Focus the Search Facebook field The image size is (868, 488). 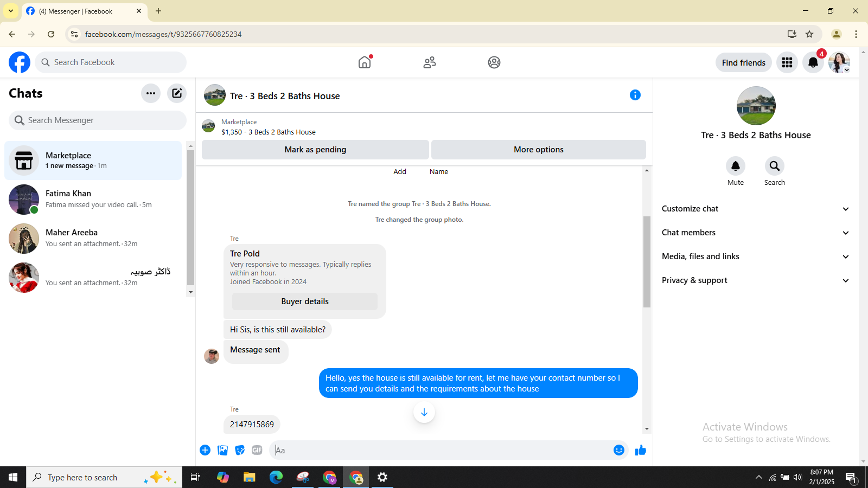[111, 62]
